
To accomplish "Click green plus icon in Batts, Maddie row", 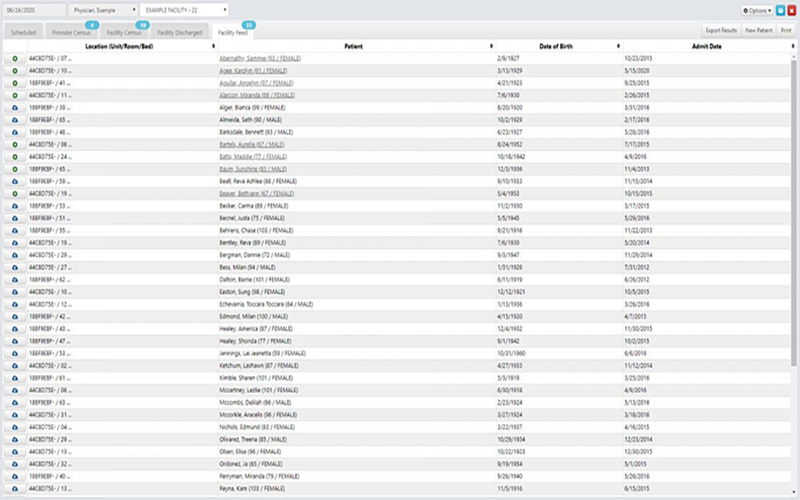I will pos(15,157).
